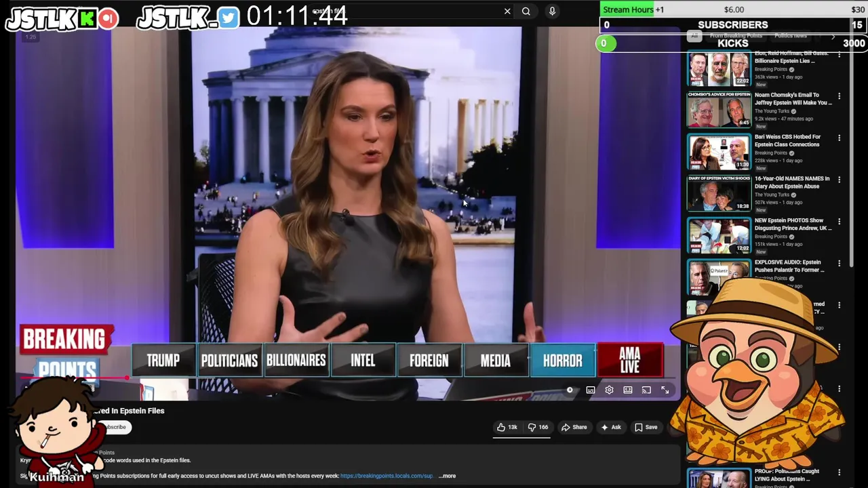Open 'EXPLOSIVE AUDIO: Epstein Pushes Palantir' title
The height and width of the screenshot is (488, 868).
pos(790,266)
